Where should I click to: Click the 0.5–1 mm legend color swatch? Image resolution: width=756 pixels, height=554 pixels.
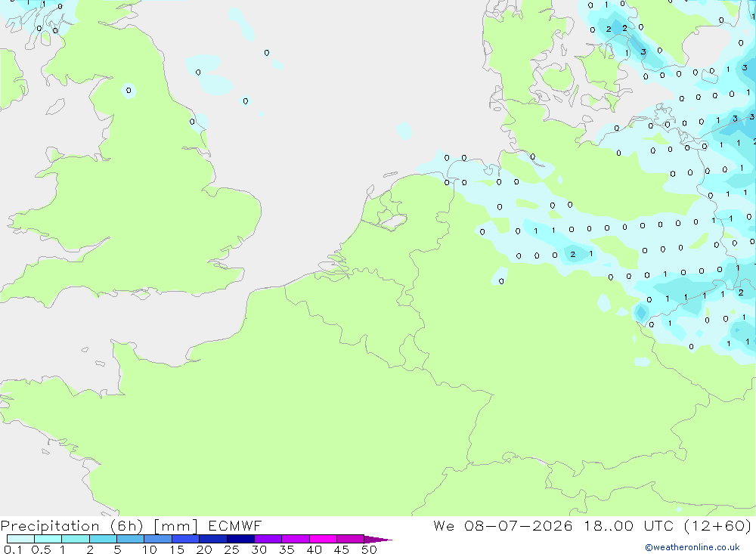pos(48,539)
